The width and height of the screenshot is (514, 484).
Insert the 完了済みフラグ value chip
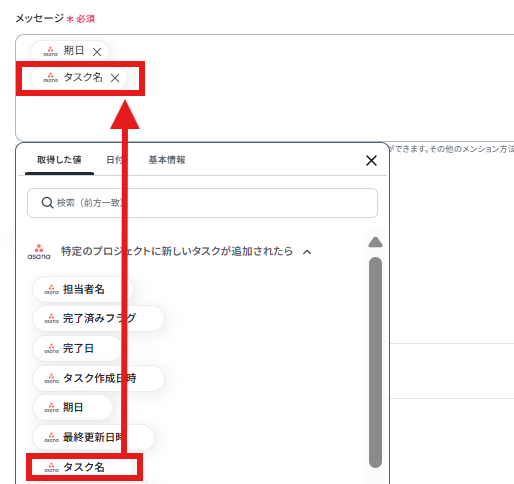pos(98,319)
